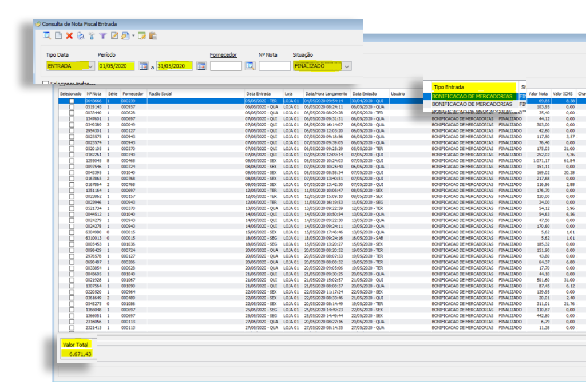Screen dimensions: 586x392
Task: Click the purple funnel filter icon
Action: [x=103, y=36]
